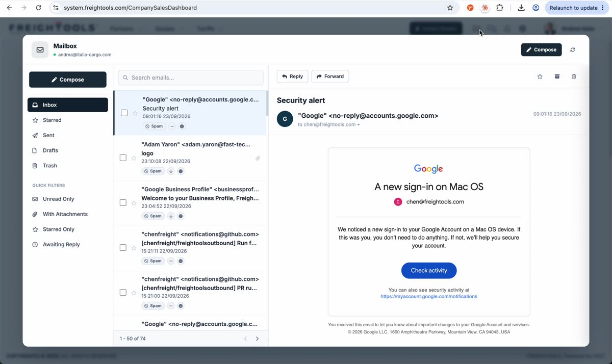The height and width of the screenshot is (364, 612).
Task: Open browser downloads icon
Action: coord(521,8)
